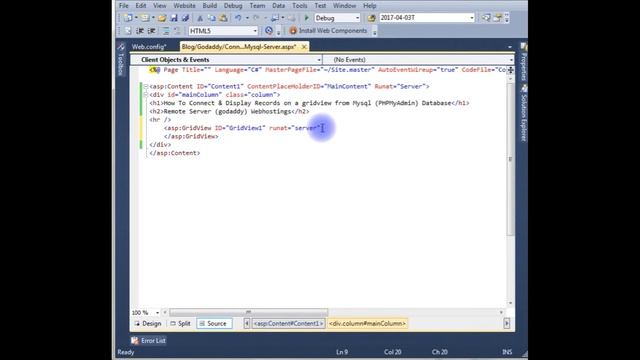This screenshot has width=640, height=360.
Task: Click the Redo arrow icon
Action: [256, 18]
